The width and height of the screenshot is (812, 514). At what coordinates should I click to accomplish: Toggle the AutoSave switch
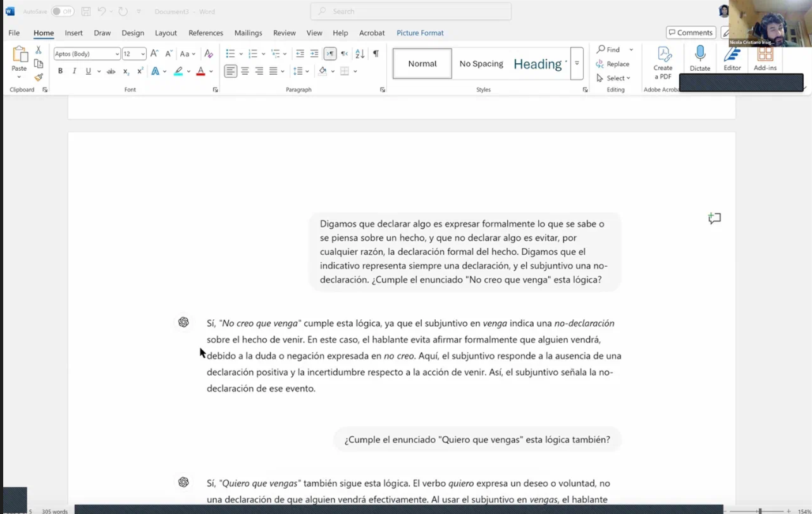62,11
